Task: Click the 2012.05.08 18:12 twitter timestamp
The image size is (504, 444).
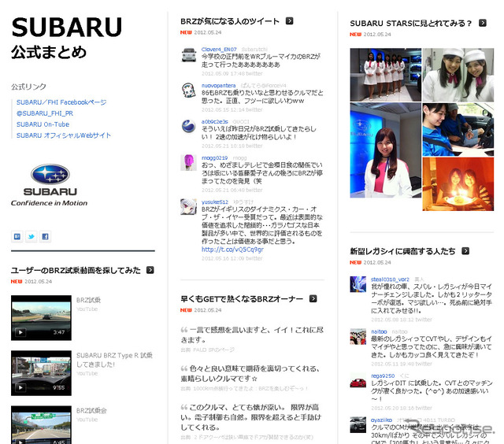Action: click(402, 320)
